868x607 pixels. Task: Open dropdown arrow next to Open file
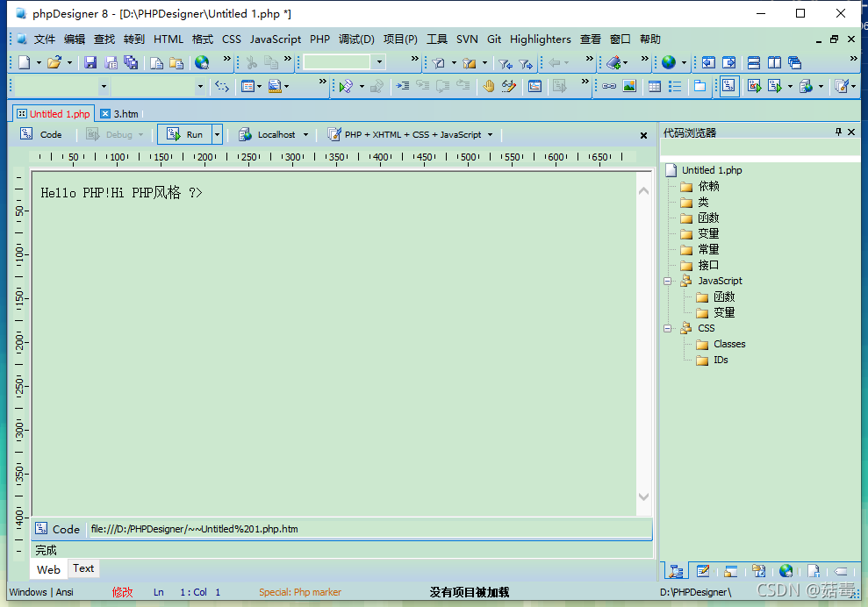point(69,62)
